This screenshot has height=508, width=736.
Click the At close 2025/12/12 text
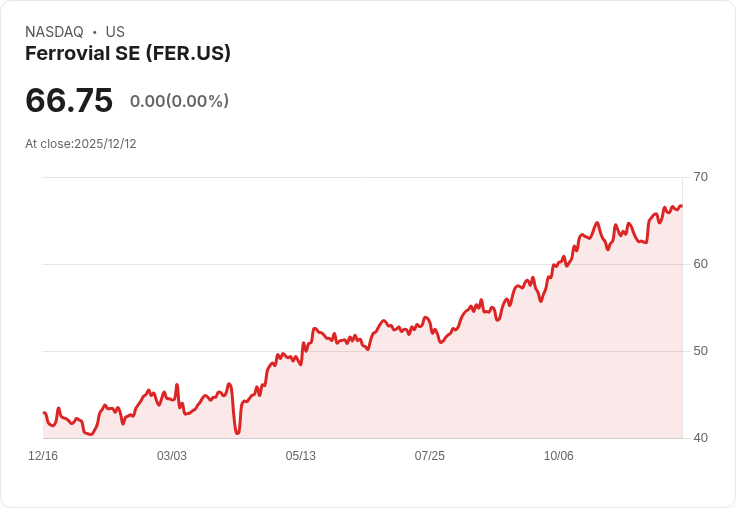81,144
